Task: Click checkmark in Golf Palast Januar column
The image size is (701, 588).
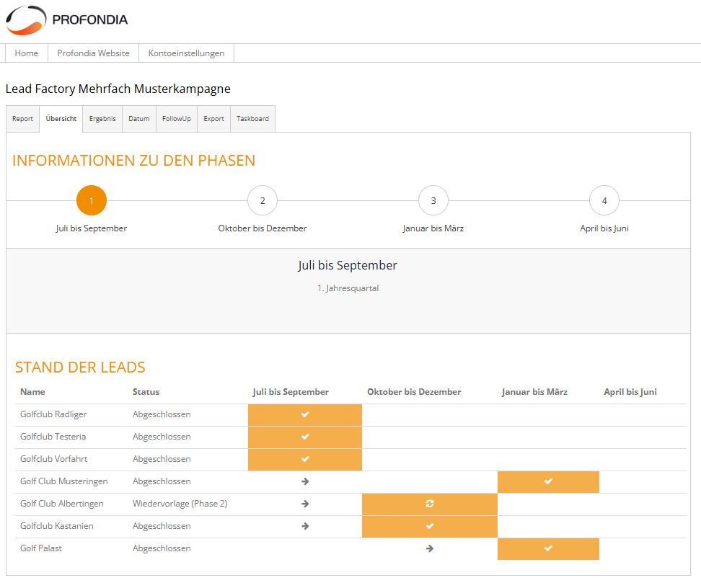Action: (548, 548)
